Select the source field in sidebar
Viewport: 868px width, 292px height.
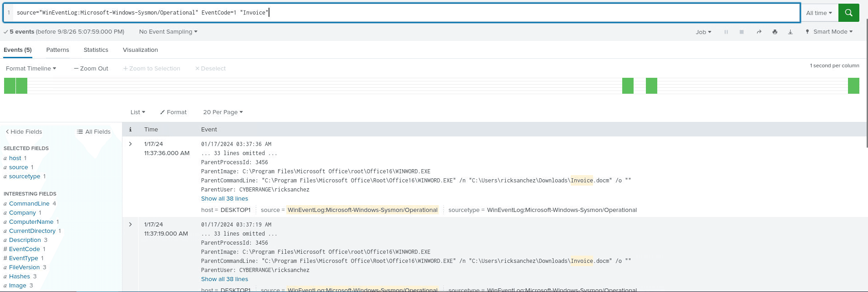(x=18, y=167)
